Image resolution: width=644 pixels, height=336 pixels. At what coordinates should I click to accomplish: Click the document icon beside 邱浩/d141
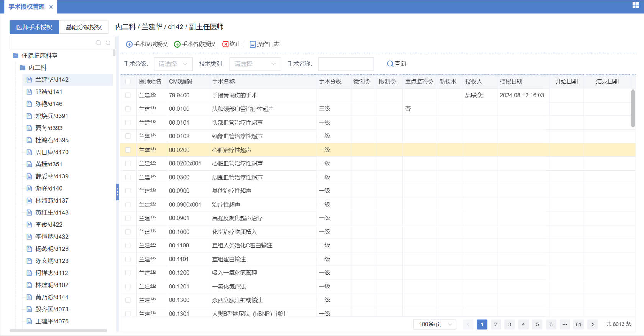click(29, 92)
